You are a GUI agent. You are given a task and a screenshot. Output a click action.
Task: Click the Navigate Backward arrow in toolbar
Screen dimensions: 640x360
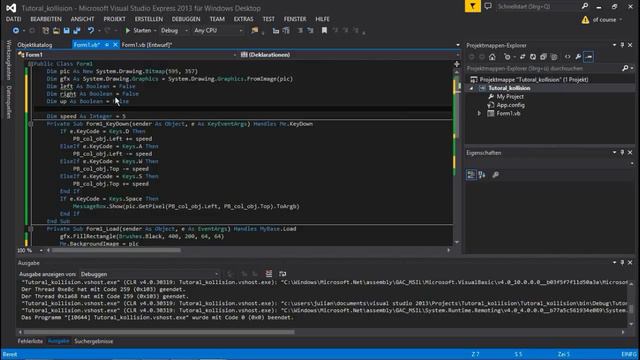click(x=16, y=31)
